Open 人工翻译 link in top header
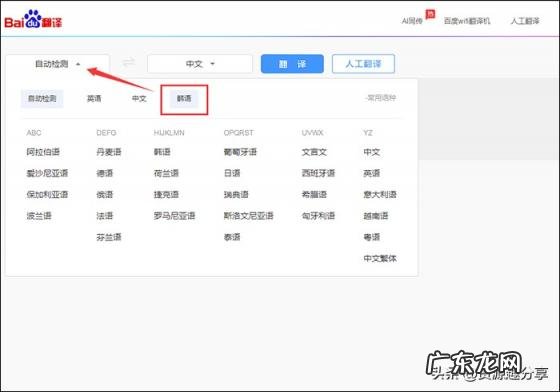 coord(525,21)
